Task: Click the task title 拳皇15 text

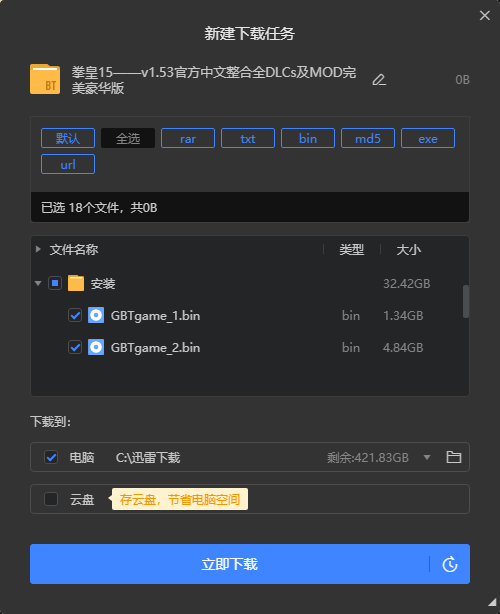Action: [214, 80]
